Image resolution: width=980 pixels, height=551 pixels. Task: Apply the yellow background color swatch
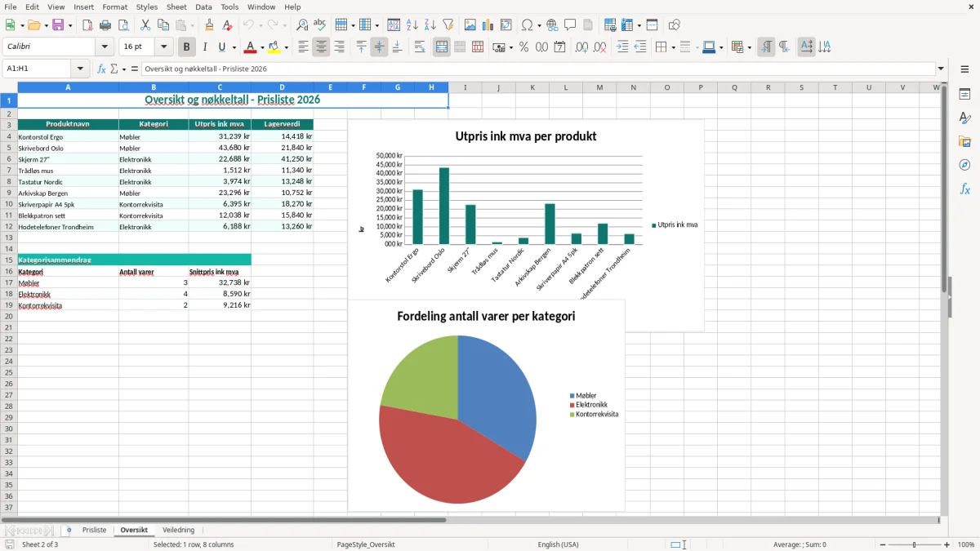pyautogui.click(x=274, y=47)
